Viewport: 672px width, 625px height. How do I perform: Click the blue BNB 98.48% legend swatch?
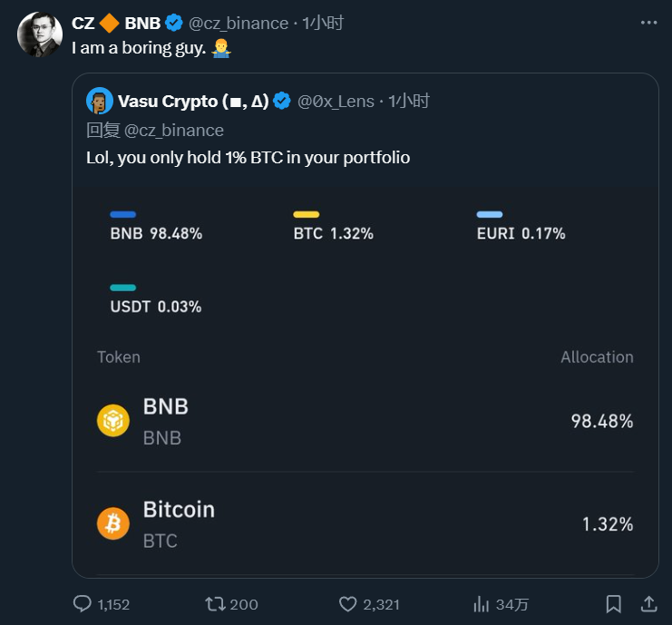coord(123,215)
